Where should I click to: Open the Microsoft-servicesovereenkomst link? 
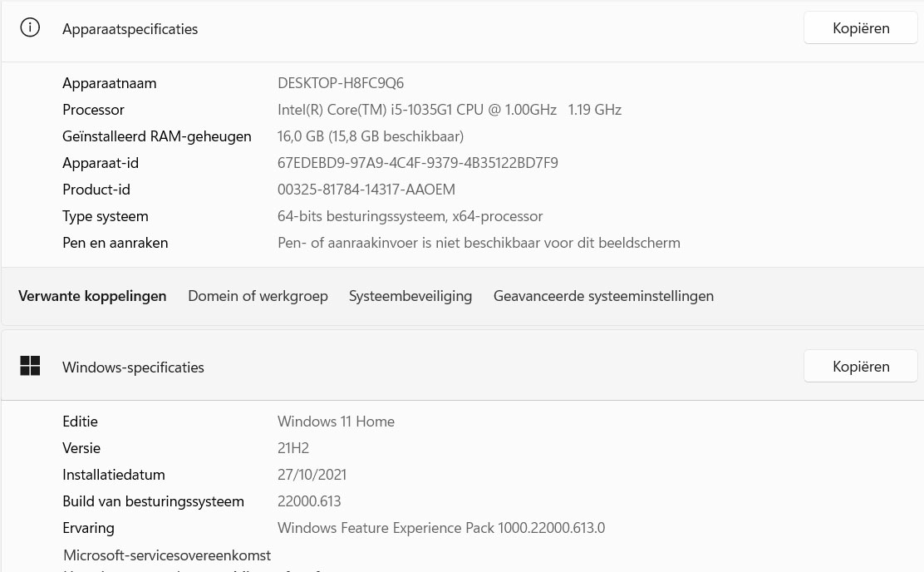167,555
